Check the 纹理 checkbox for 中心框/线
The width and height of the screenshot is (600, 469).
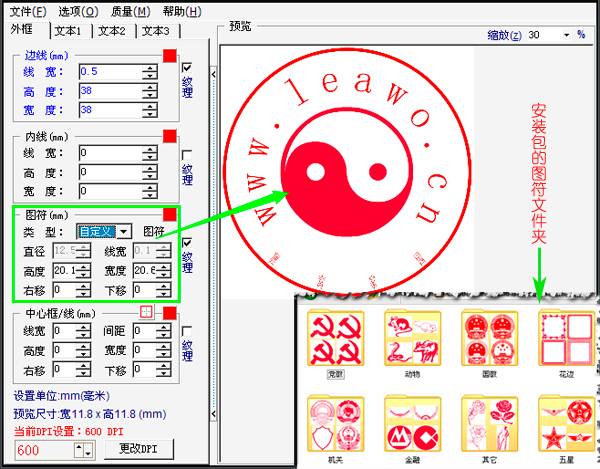(x=187, y=331)
